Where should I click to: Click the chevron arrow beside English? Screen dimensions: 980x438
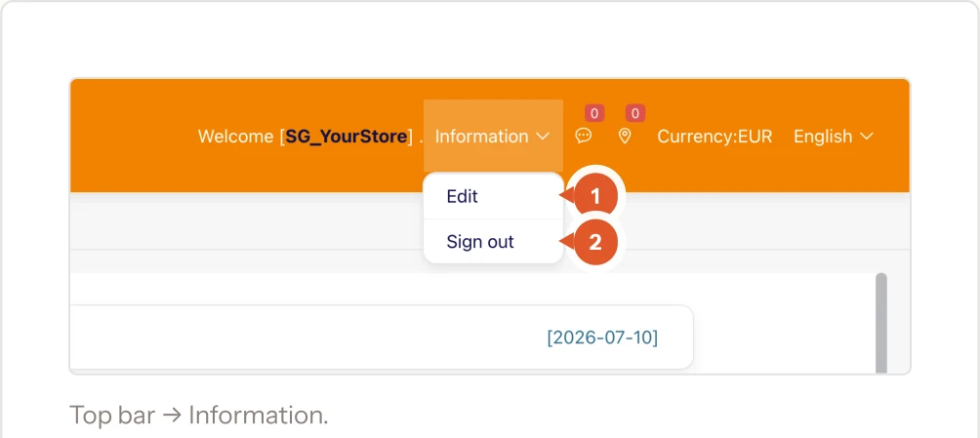(x=866, y=137)
